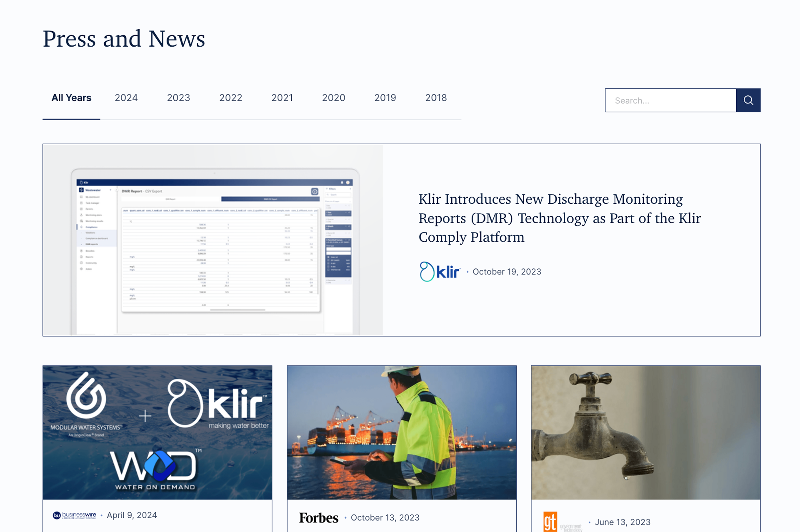
Task: Show articles from the 2021 tab
Action: (x=282, y=98)
